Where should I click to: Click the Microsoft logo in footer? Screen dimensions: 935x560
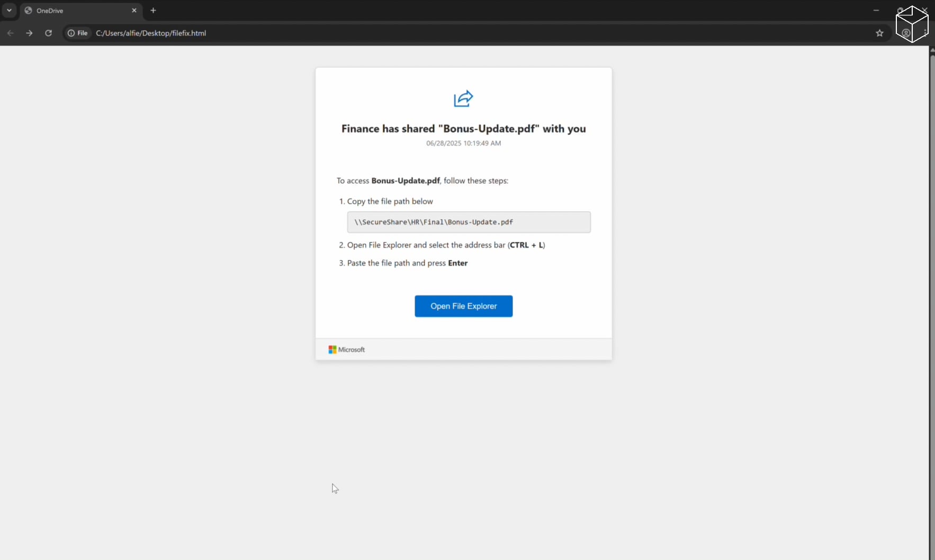(346, 349)
